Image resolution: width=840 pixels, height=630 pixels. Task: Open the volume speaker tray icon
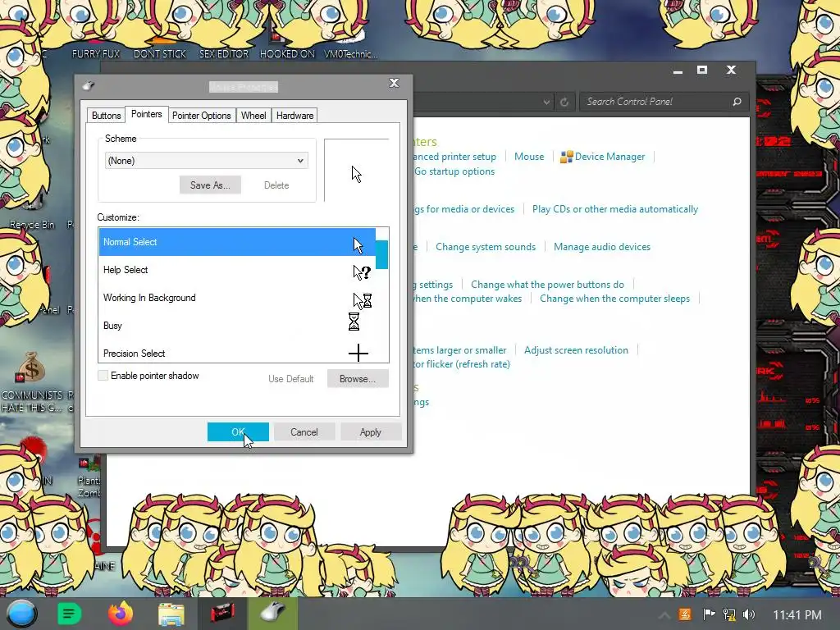[x=749, y=614]
